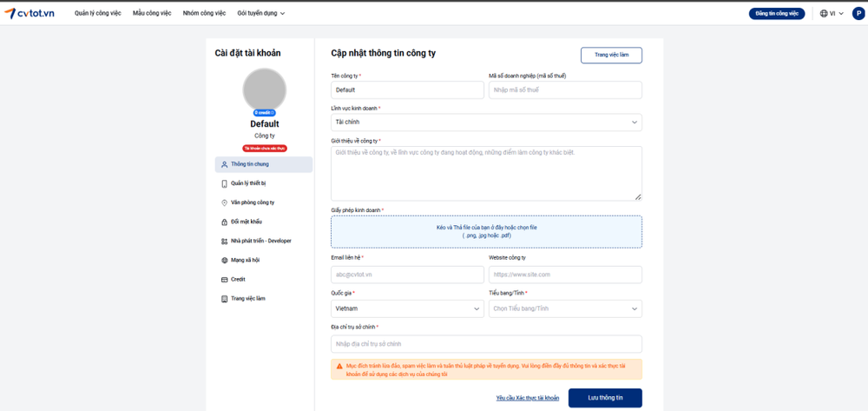Click the Email liên hệ input field

[407, 275]
